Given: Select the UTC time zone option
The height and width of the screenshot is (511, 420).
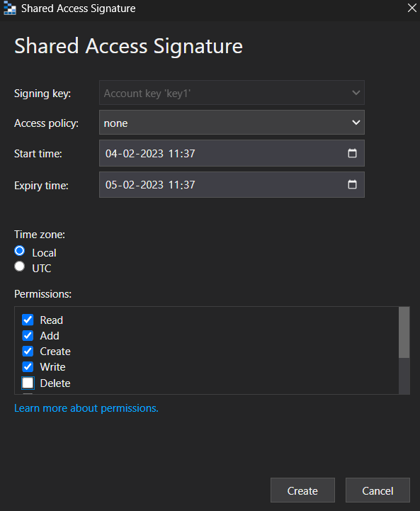Looking at the screenshot, I should click(20, 266).
